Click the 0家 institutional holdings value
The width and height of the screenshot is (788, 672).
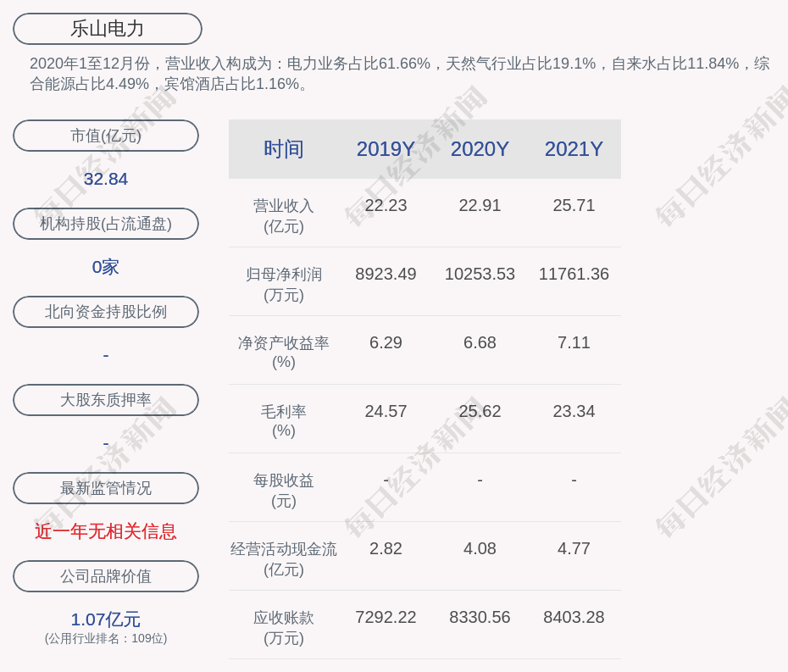[x=106, y=267]
